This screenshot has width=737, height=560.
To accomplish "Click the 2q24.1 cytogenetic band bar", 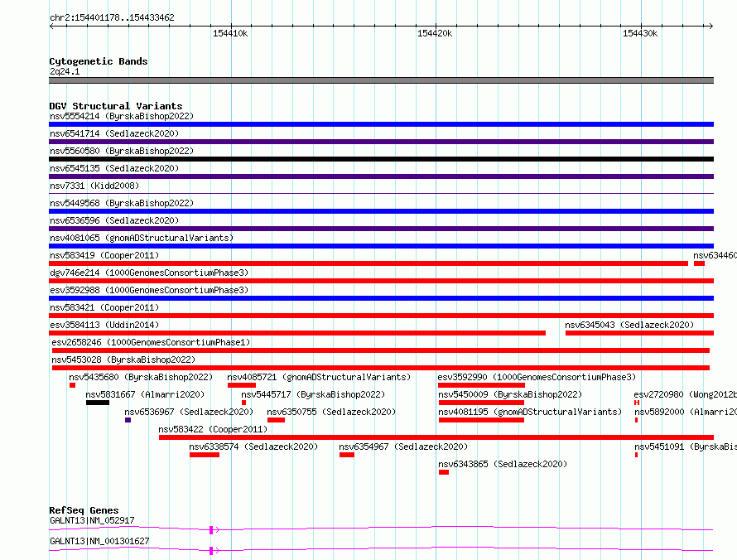I will tap(381, 80).
